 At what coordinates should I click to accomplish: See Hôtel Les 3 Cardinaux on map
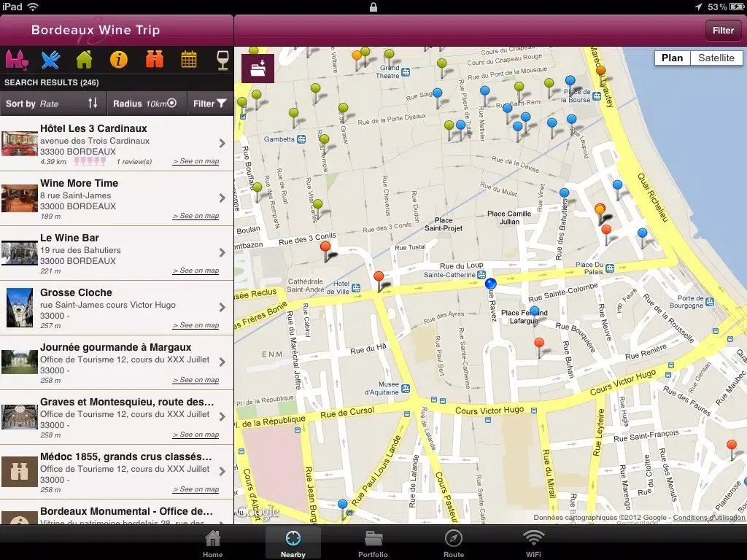pyautogui.click(x=196, y=161)
